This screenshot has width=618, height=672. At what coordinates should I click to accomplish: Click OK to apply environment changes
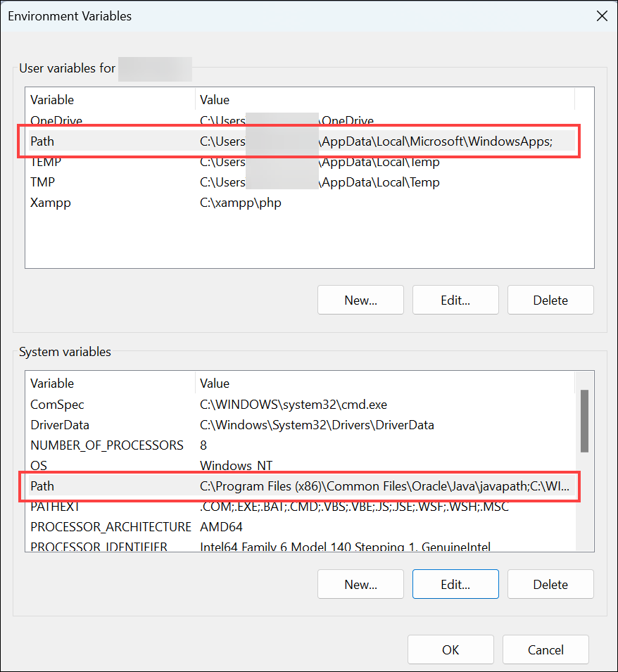(450, 649)
